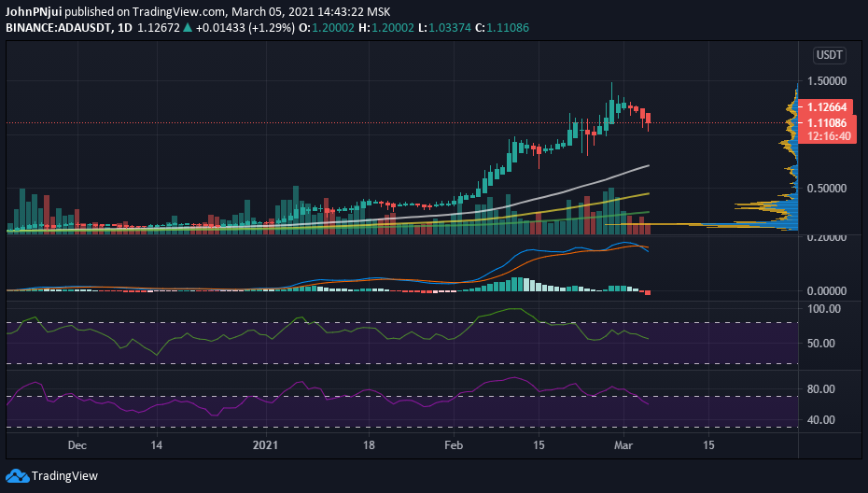Viewport: 868px width, 493px height.
Task: Click the 12:16:40 countdown timer
Action: (829, 136)
